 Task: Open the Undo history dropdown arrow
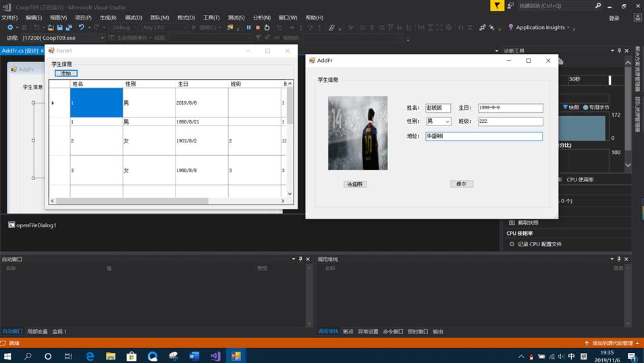tap(89, 28)
